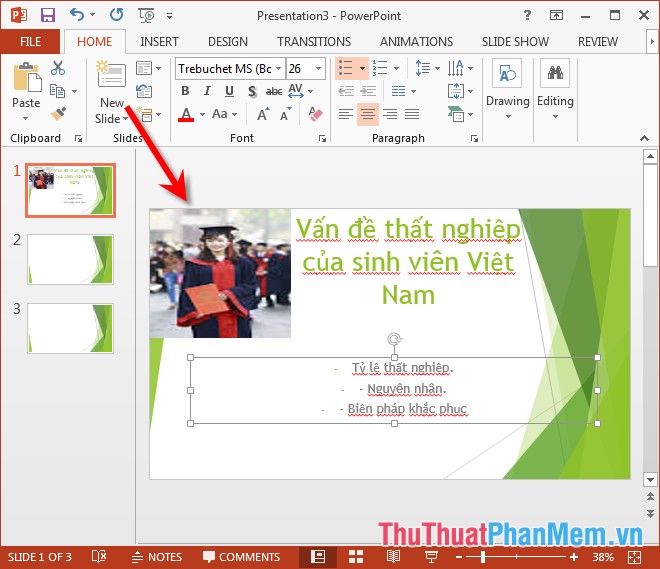Image resolution: width=660 pixels, height=569 pixels.
Task: Click the red font color button
Action: coord(186,114)
